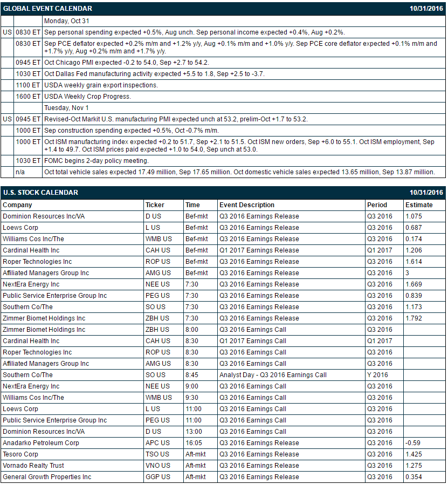Select Roper Technologies estimate 1.614
Viewport: 448px width, 484px height.
pos(414,262)
